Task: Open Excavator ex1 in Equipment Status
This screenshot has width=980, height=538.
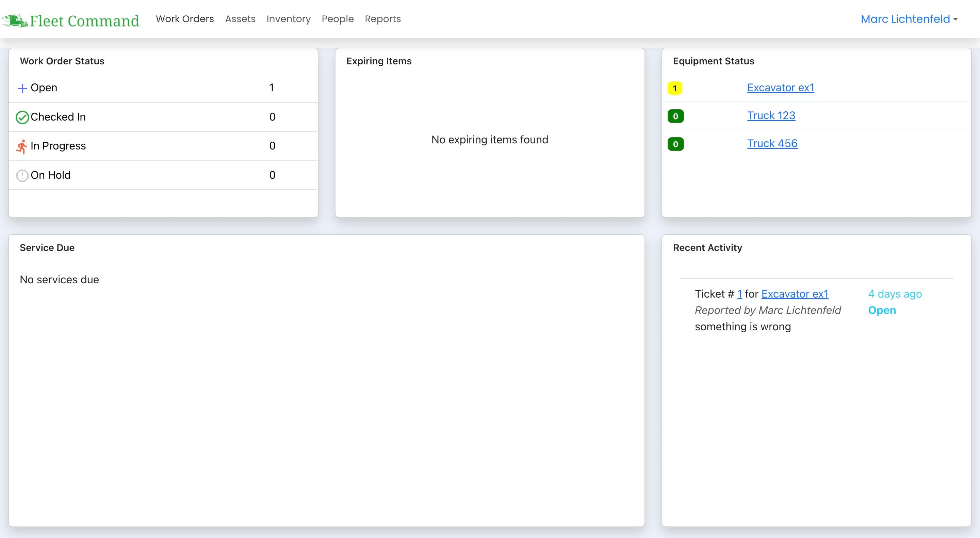Action: pos(781,88)
